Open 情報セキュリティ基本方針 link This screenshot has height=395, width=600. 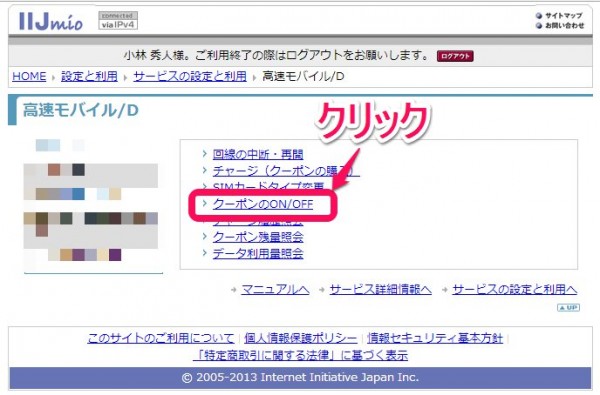(435, 338)
